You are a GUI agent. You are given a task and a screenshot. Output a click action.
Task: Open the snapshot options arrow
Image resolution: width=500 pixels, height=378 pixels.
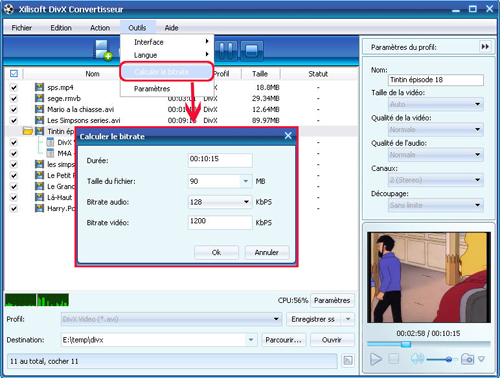(x=481, y=359)
